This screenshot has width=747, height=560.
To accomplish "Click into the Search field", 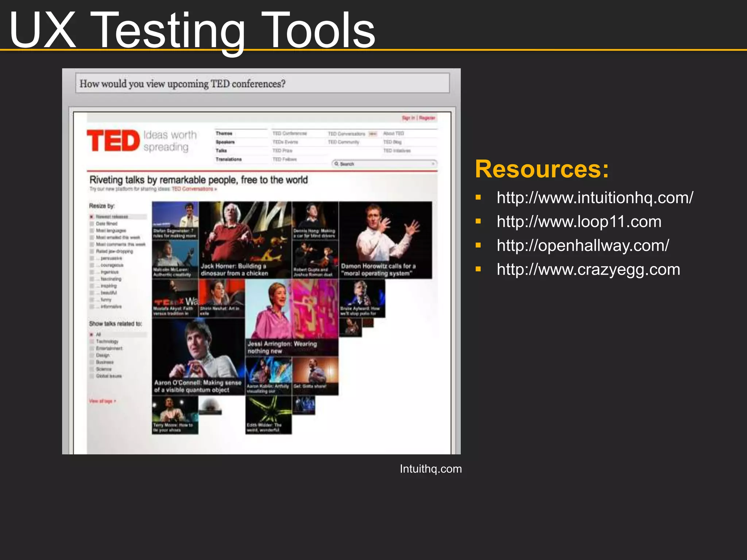I will [384, 164].
